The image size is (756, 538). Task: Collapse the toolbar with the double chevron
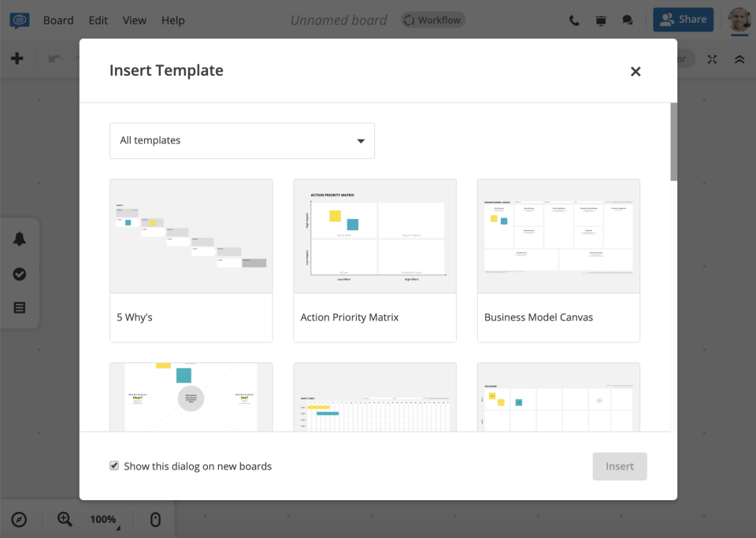[740, 58]
